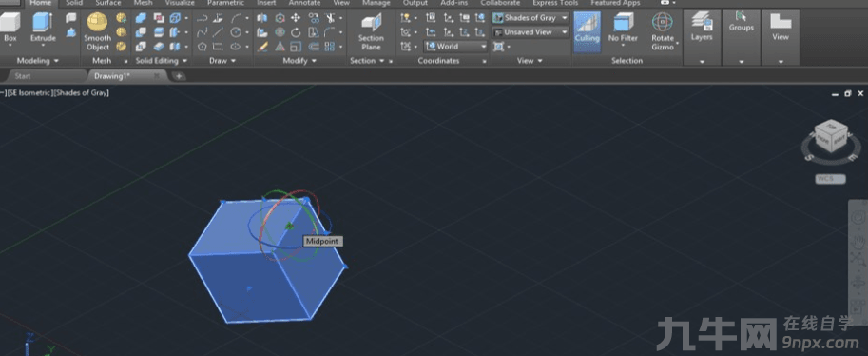This screenshot has height=356, width=868.
Task: Click the Rotate modify tool icon
Action: pos(296,32)
